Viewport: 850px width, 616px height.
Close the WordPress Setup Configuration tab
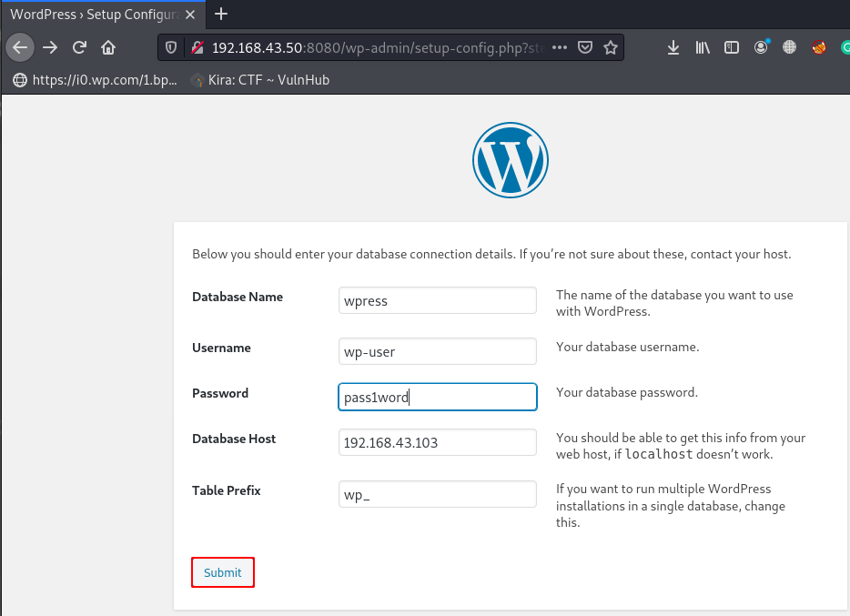[x=189, y=15]
